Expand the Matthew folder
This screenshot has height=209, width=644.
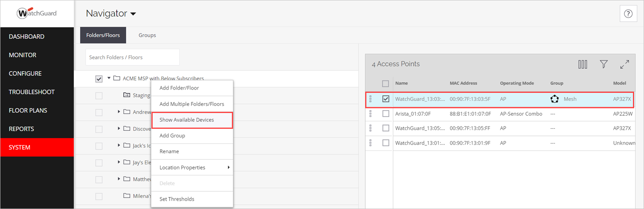coord(119,179)
